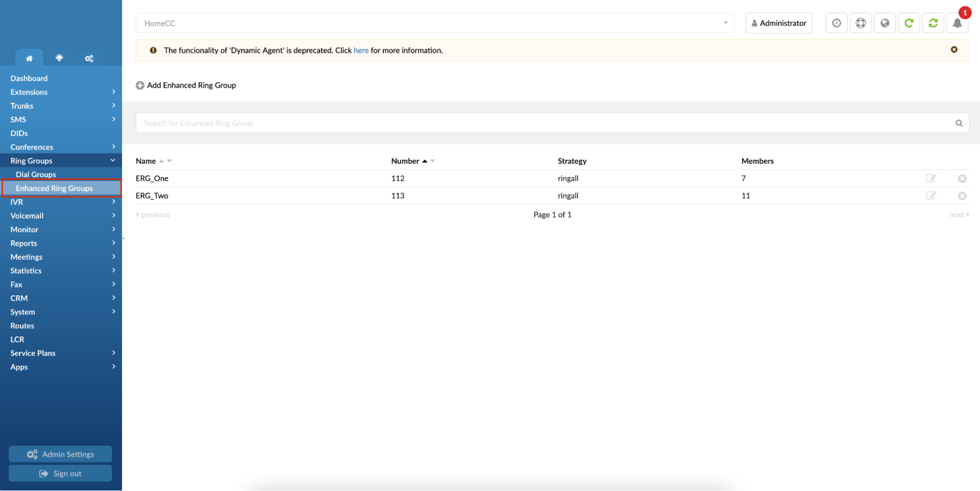Sort the table by Number column
This screenshot has width=980, height=491.
405,161
